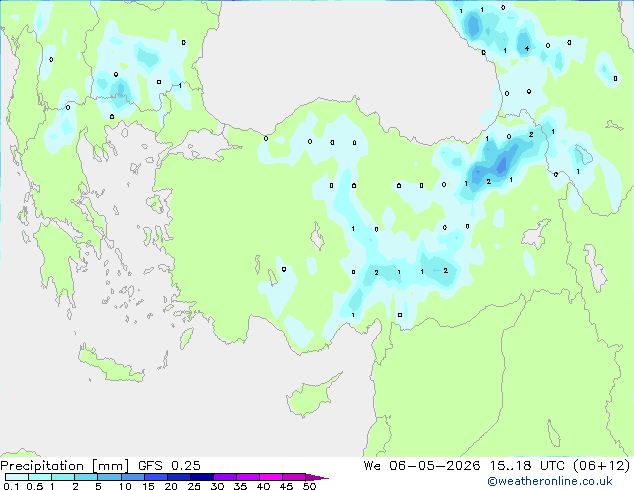Click the 40–45 mm magenta legend box
The image size is (634, 490).
pos(271,477)
